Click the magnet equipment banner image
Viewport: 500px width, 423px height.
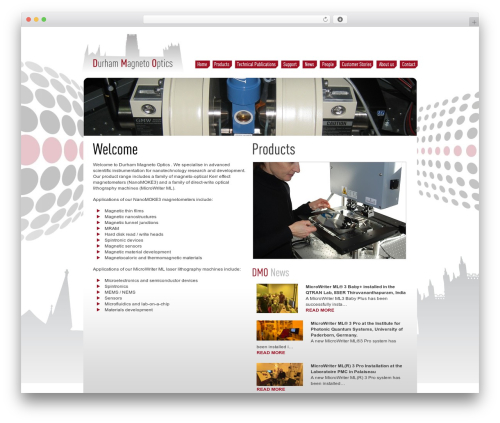[x=250, y=107]
